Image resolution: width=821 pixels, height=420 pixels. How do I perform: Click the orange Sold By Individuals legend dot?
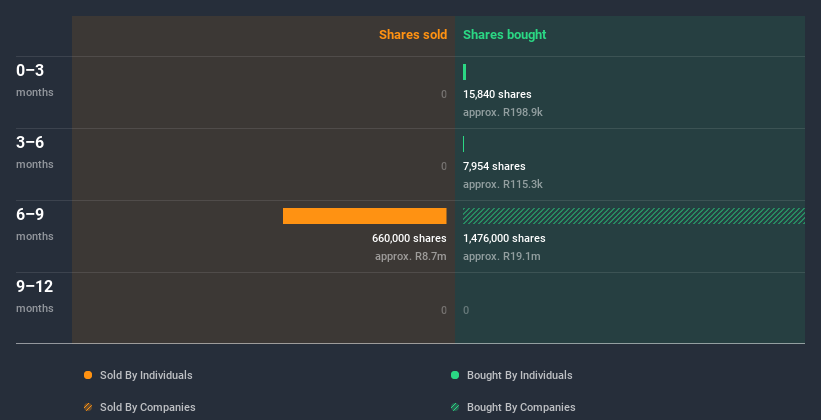pyautogui.click(x=88, y=375)
